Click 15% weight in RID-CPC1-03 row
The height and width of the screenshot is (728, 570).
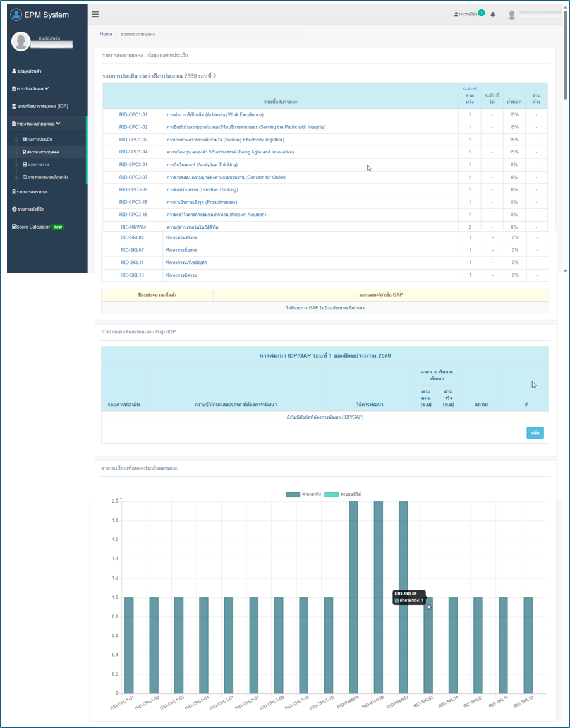tap(514, 140)
